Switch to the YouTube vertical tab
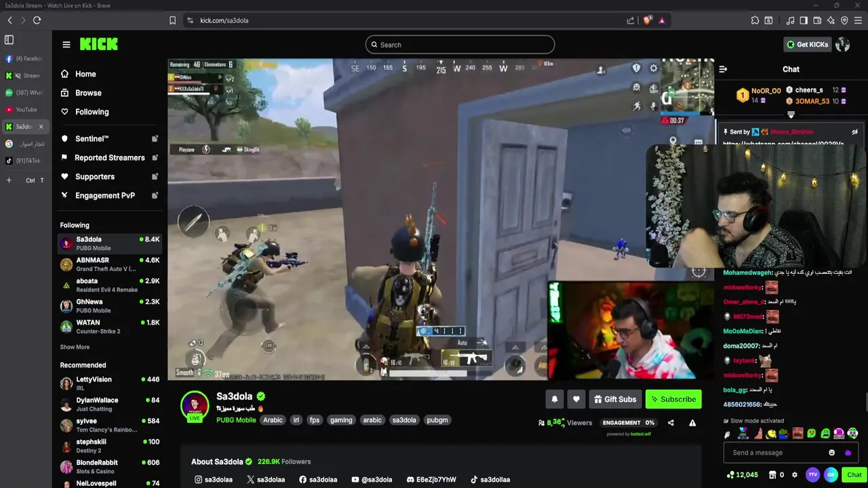This screenshot has height=488, width=868. (x=24, y=109)
